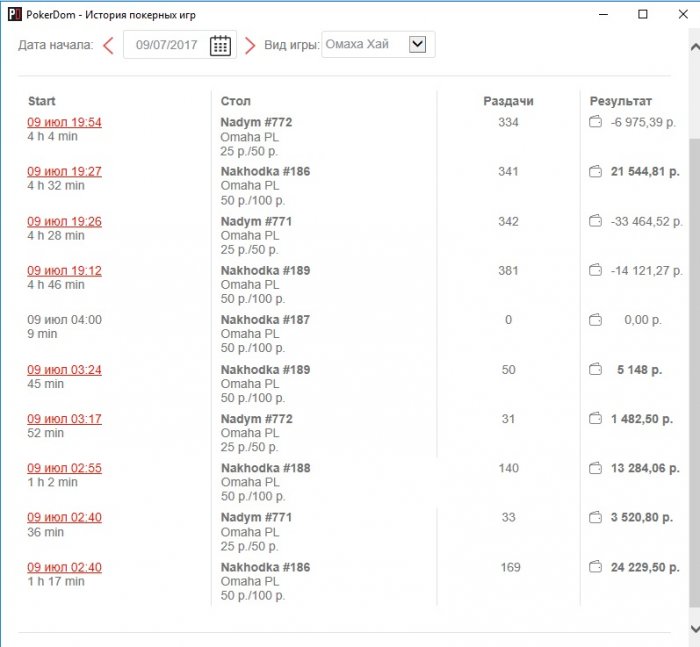Click the Раздачи column header
700x647 pixels.
point(508,101)
